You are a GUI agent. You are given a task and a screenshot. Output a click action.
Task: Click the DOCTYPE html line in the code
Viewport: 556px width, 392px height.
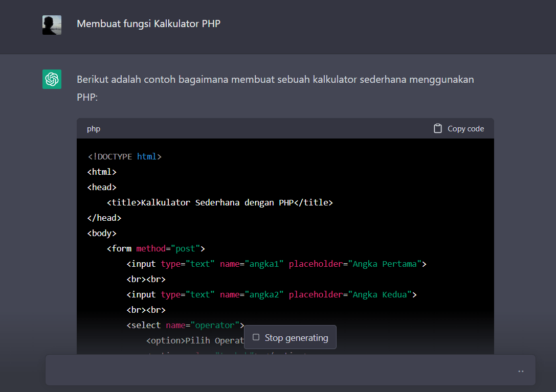click(124, 156)
